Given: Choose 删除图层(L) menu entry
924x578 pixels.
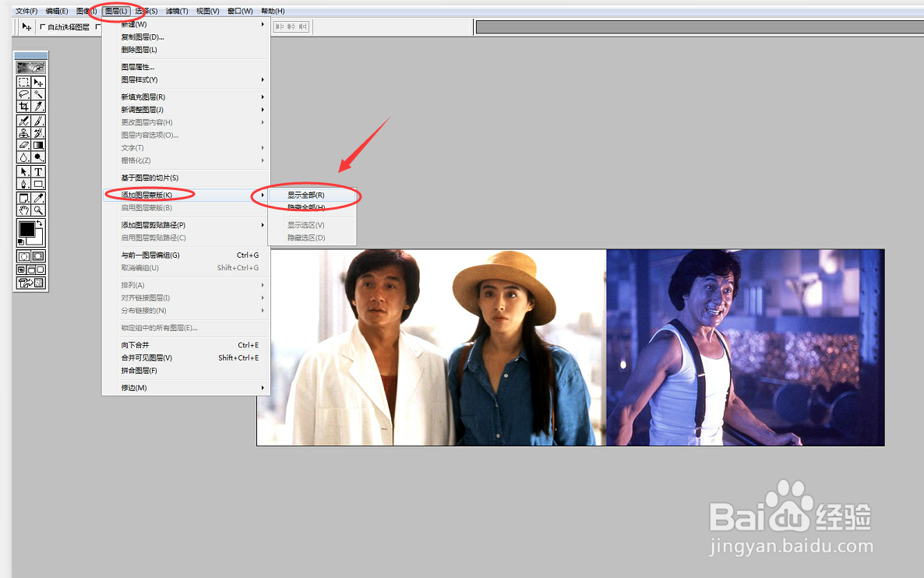Looking at the screenshot, I should click(x=186, y=50).
